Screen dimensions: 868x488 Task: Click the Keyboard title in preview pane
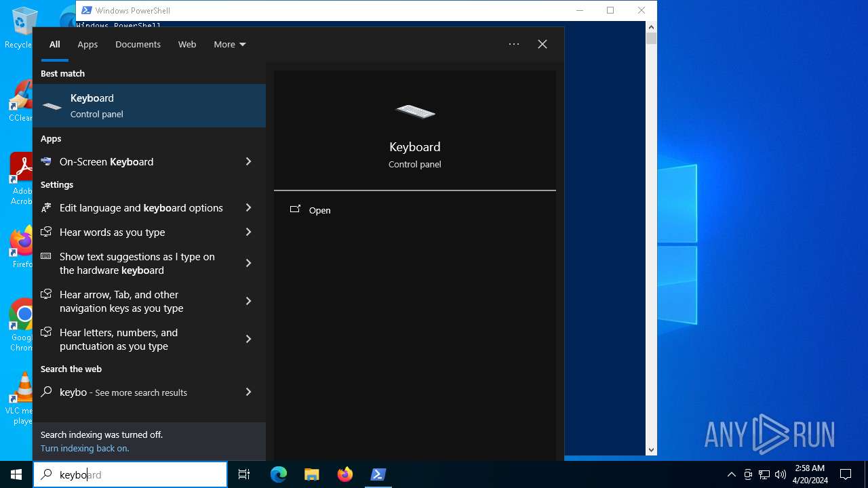click(415, 146)
